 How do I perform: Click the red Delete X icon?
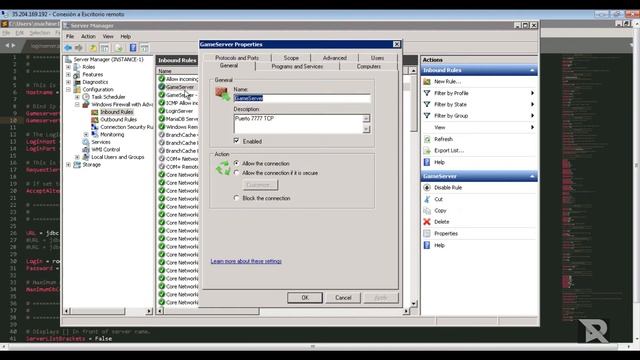pos(427,222)
